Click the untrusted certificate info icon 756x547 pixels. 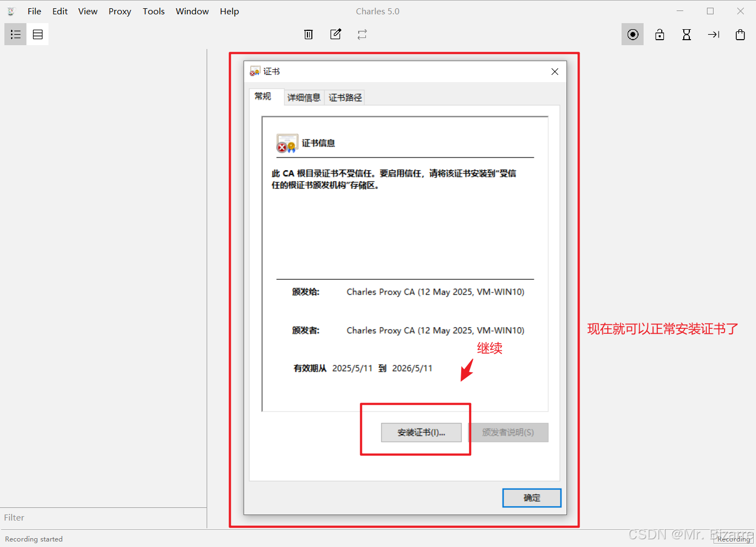click(287, 143)
